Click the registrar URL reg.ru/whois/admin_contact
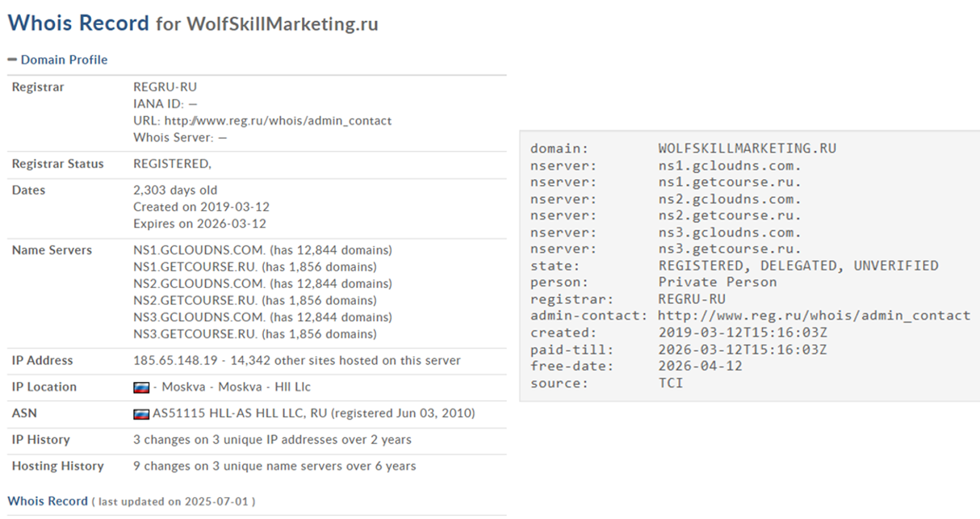The image size is (980, 519). click(277, 121)
